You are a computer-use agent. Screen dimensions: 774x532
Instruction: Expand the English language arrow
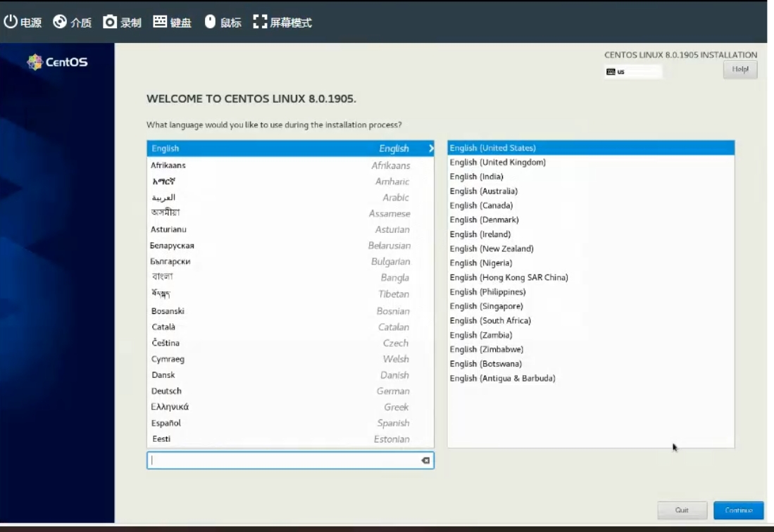click(x=431, y=148)
